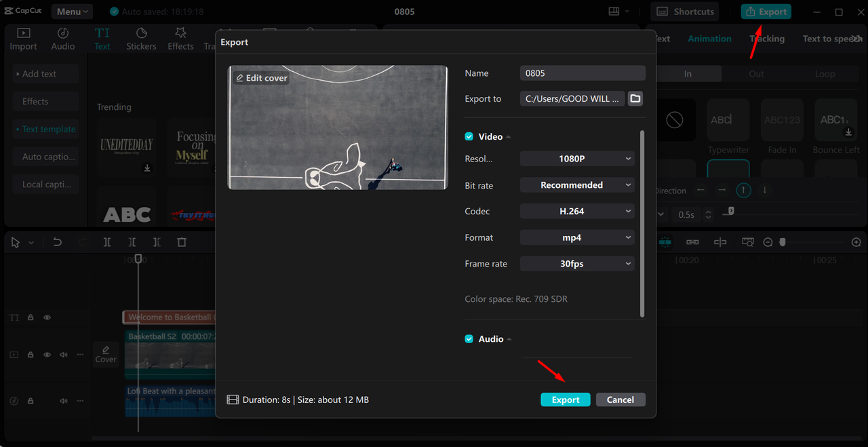This screenshot has width=868, height=447.
Task: Set animation direction to right arrow
Action: coord(722,191)
